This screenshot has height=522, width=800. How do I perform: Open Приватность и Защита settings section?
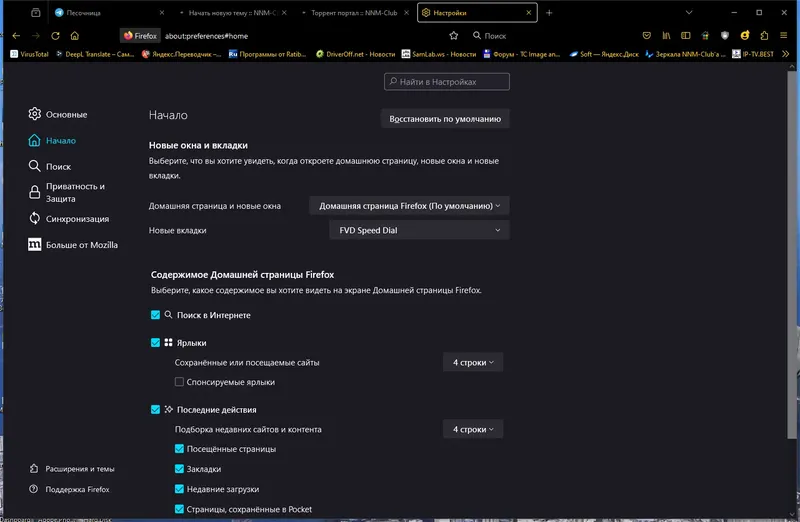pyautogui.click(x=74, y=192)
